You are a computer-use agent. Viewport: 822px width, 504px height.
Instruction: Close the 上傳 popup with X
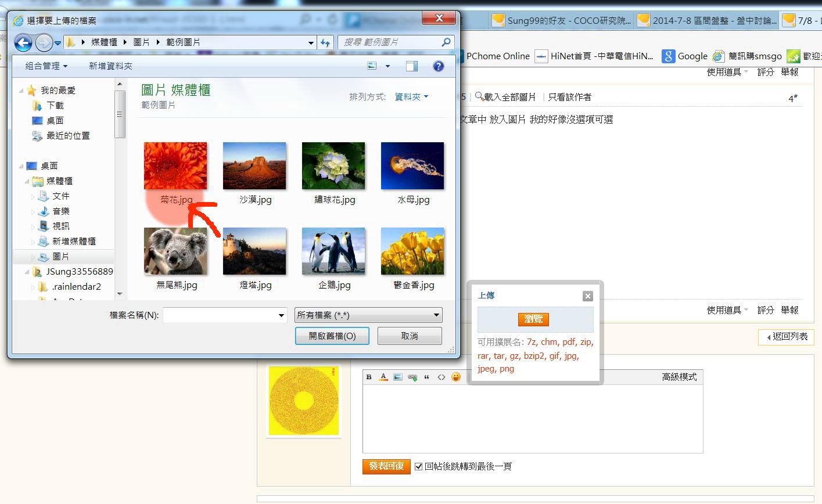pyautogui.click(x=588, y=296)
